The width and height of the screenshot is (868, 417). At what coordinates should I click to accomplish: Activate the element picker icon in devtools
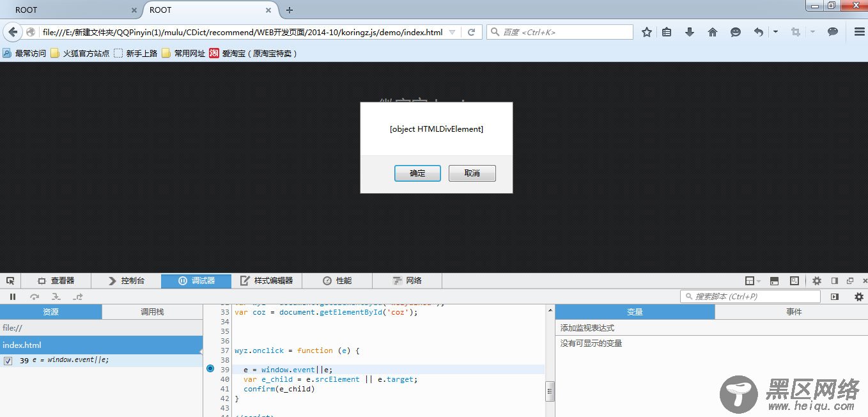[10, 281]
